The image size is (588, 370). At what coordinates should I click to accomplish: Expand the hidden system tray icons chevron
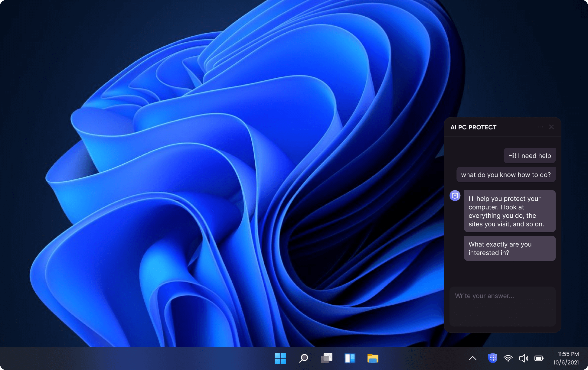(472, 359)
